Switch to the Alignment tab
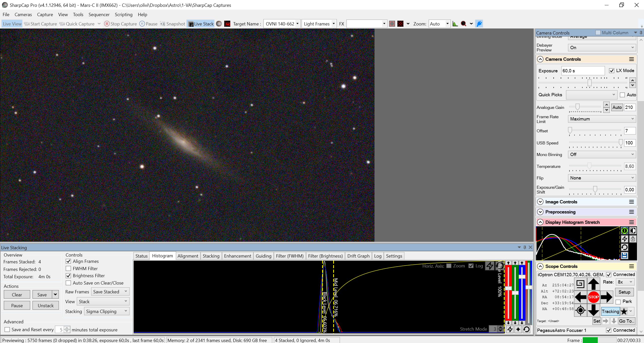The image size is (644, 343). click(x=188, y=256)
